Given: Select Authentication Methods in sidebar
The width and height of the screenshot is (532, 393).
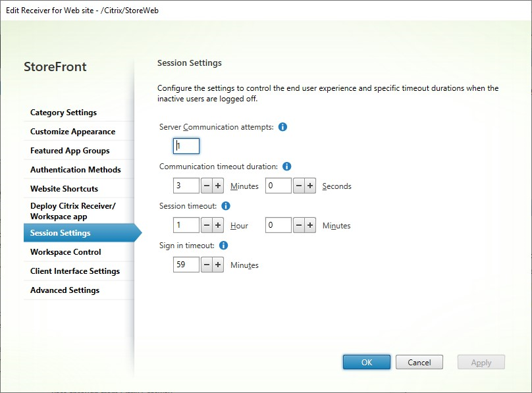Looking at the screenshot, I should point(76,170).
